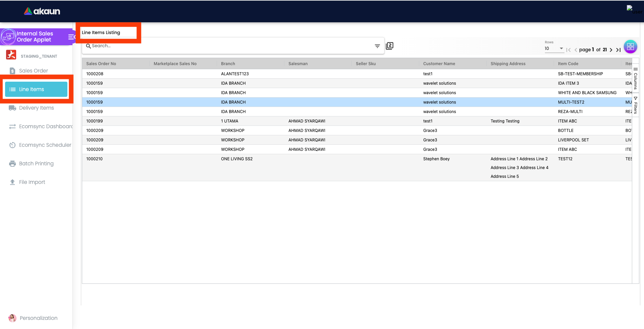Open Delivery Items in the sidebar
Viewport: 644px width, 329px height.
(x=36, y=108)
